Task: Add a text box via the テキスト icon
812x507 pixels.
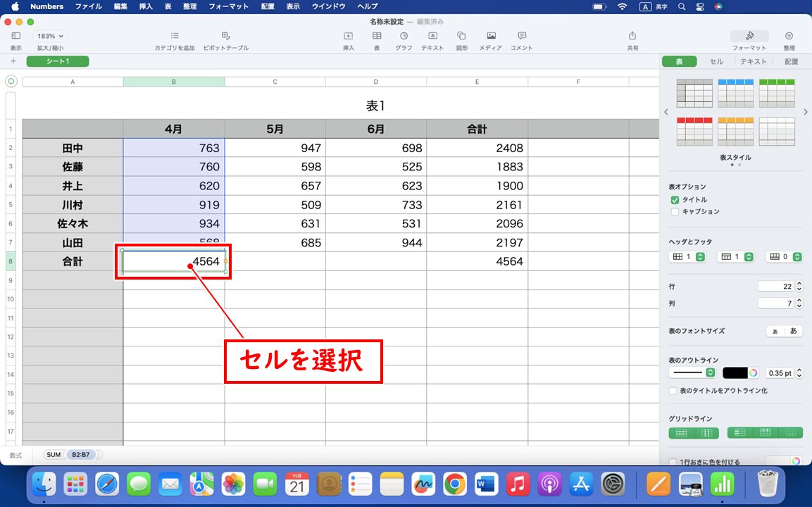Action: click(x=432, y=39)
